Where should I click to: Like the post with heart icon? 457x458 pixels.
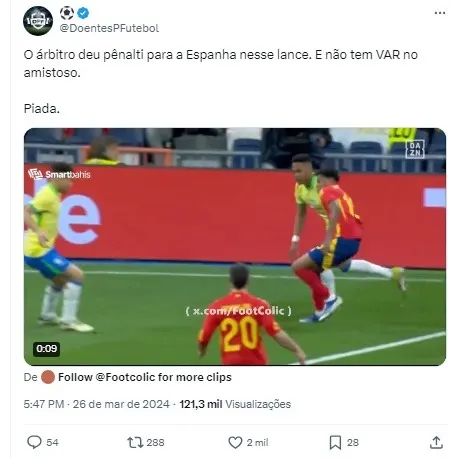pos(235,442)
